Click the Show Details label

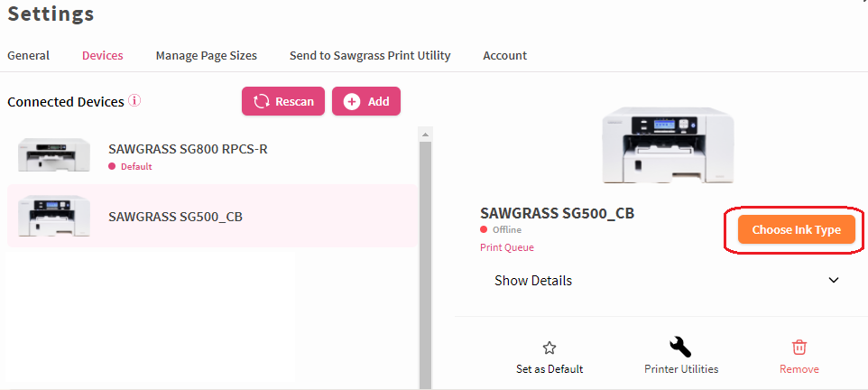[x=533, y=280]
